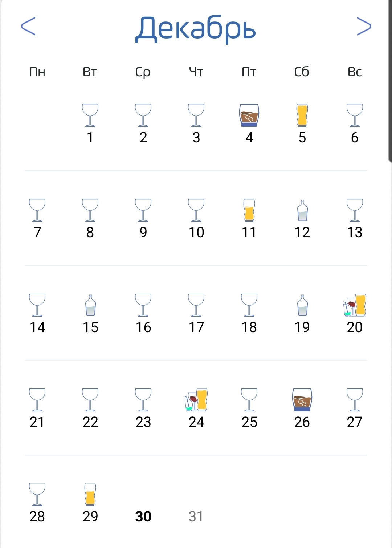The image size is (392, 548).
Task: Tap beer glass icon on December 29
Action: 90,494
